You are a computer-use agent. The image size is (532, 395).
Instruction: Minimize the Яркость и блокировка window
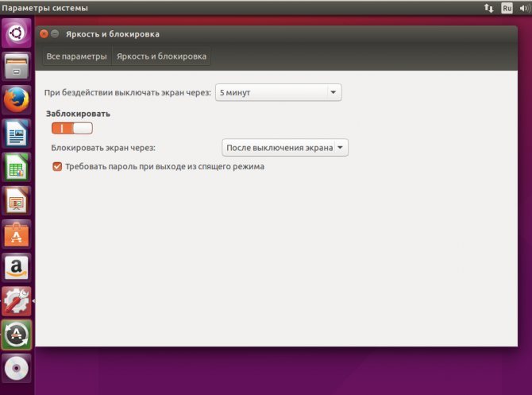pos(55,34)
